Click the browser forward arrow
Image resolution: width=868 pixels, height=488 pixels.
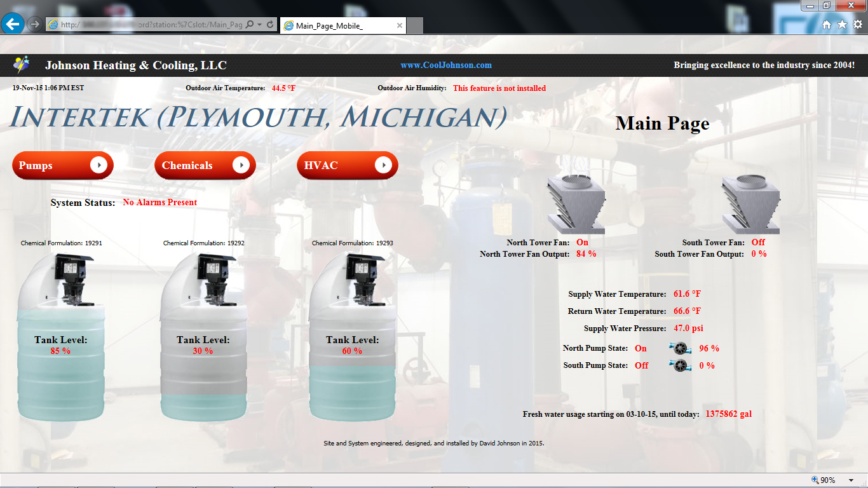(x=35, y=24)
